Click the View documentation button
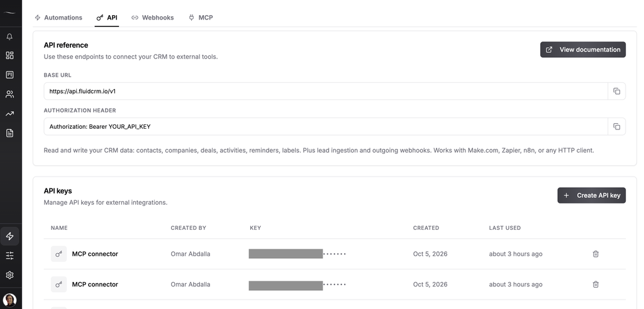The height and width of the screenshot is (309, 644). (x=583, y=50)
